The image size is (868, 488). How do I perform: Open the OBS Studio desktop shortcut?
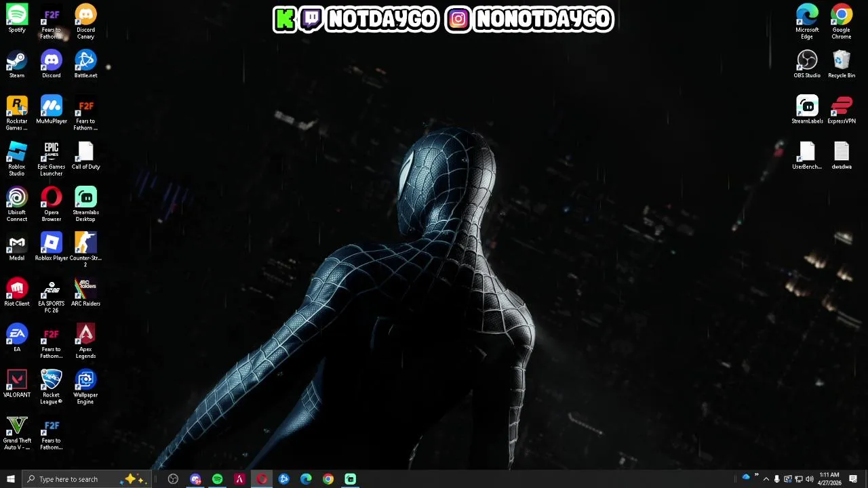click(x=807, y=64)
